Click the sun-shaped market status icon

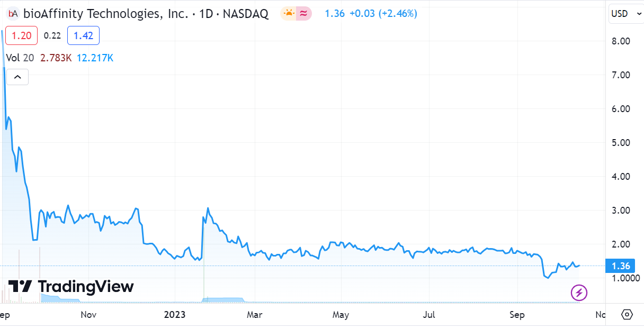pos(289,14)
